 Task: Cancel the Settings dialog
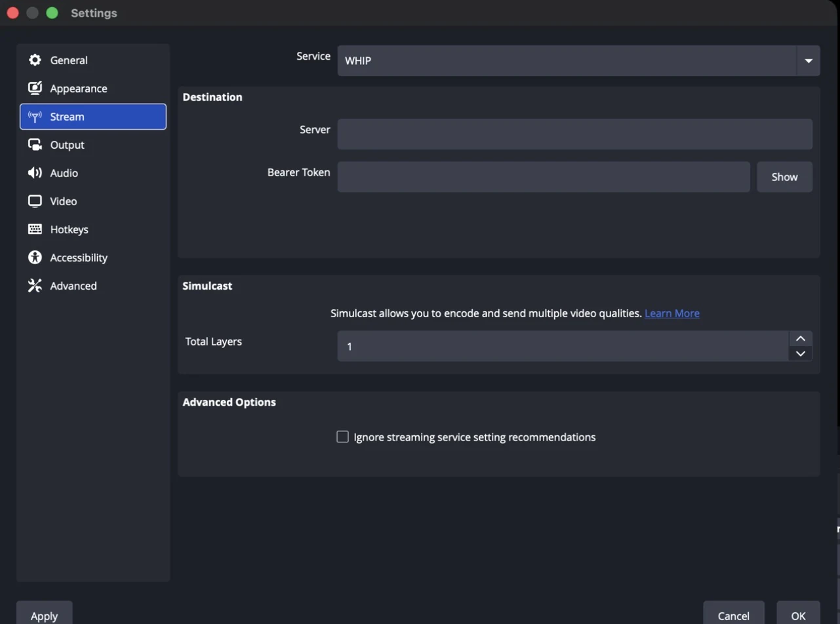pyautogui.click(x=734, y=615)
